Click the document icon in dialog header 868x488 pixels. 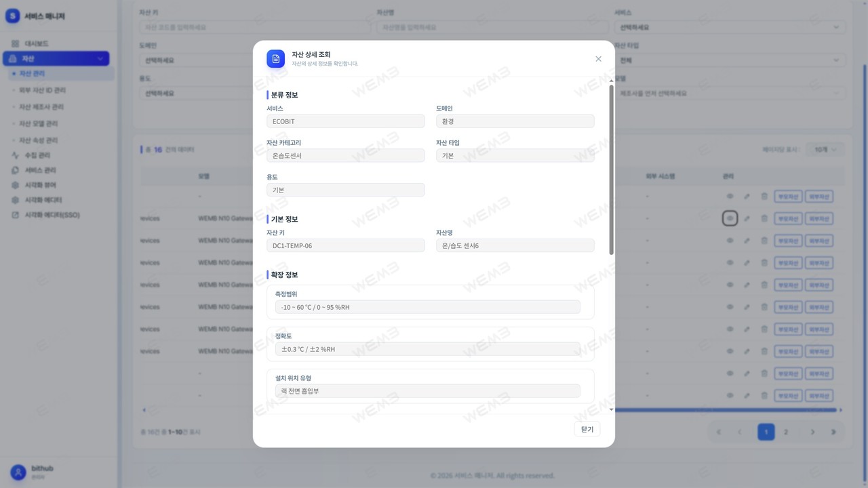(276, 59)
